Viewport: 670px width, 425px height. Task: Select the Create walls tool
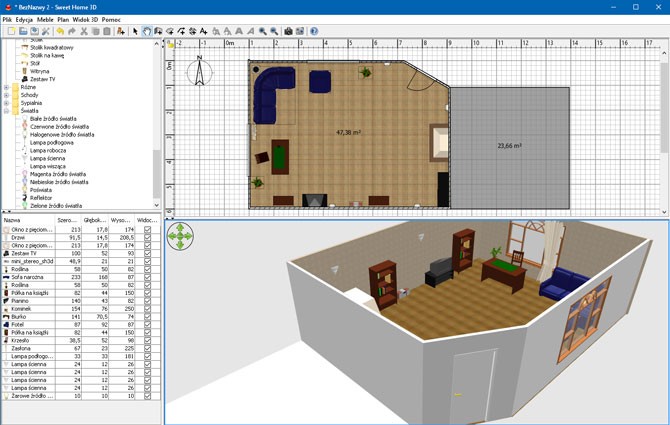(158, 31)
